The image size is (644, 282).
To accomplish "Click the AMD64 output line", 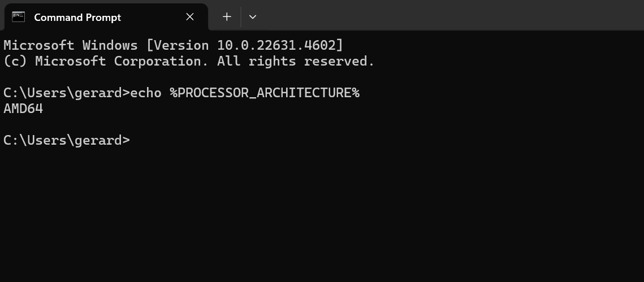I will coord(23,109).
